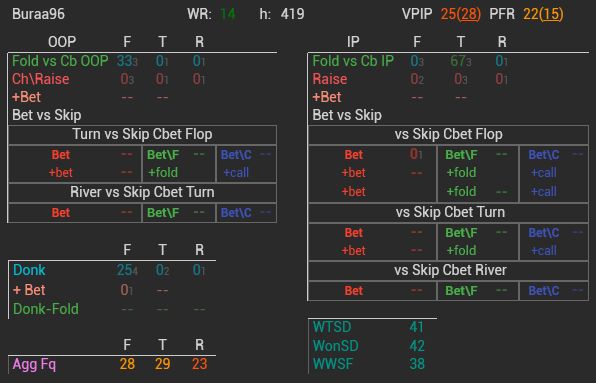
Task: Click the WWSF label
Action: 333,364
